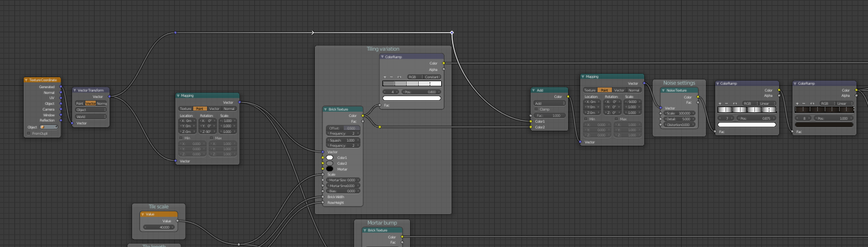Click the Bias field in Brick Texture
The width and height of the screenshot is (868, 247).
pos(343,191)
